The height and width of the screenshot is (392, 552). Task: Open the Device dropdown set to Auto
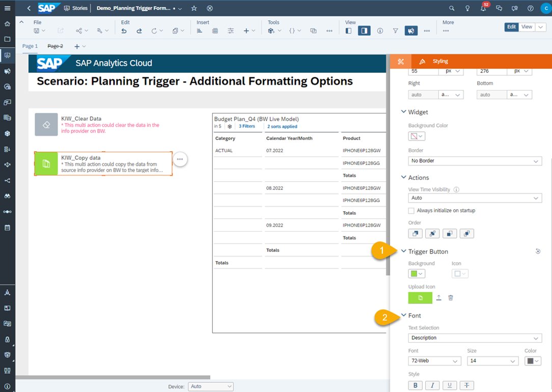click(211, 386)
